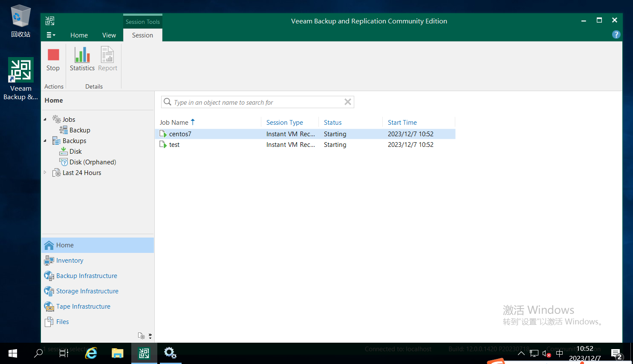Viewport: 633px width, 364px height.
Task: Open the taskbar clock
Action: pyautogui.click(x=585, y=353)
